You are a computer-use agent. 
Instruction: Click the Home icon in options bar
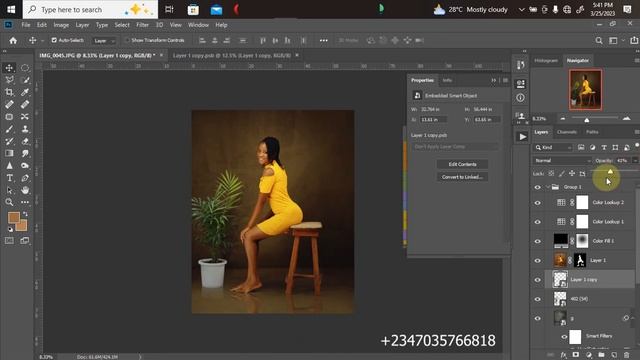[x=13, y=40]
